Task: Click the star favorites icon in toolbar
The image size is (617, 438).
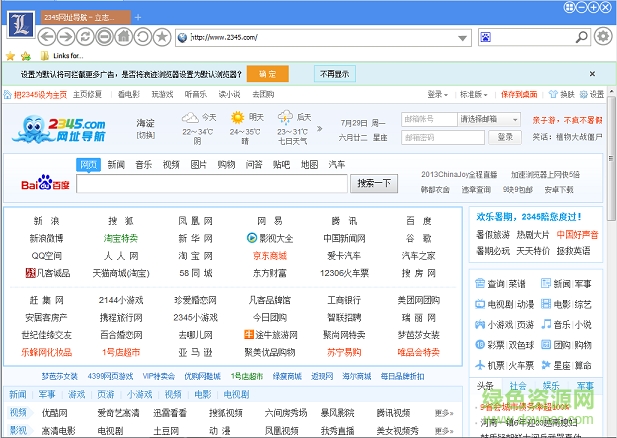Action: pyautogui.click(x=162, y=37)
